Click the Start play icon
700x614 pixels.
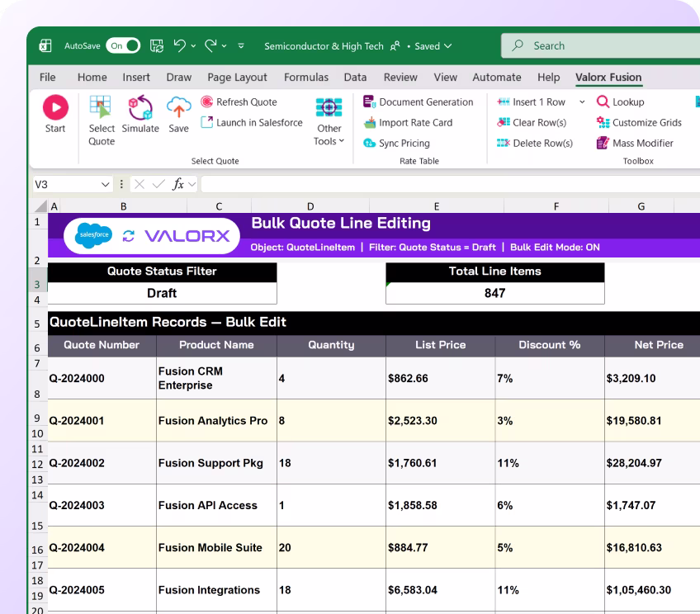tap(55, 107)
